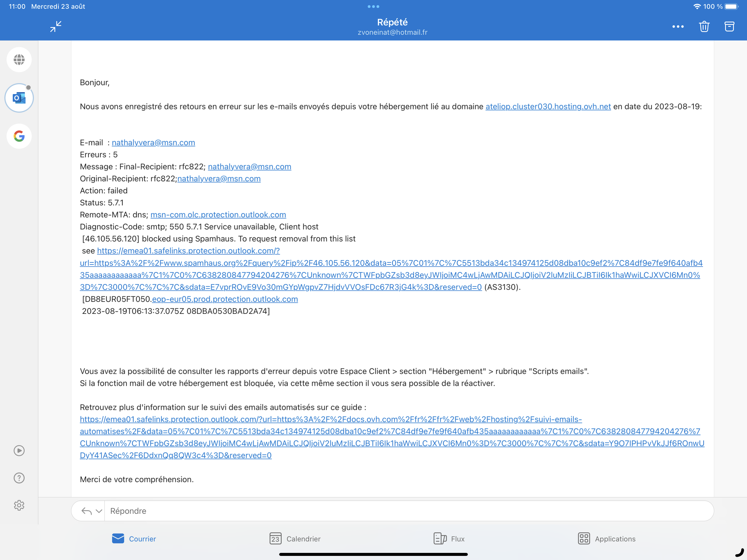747x560 pixels.
Task: Select the Google account icon in sidebar
Action: click(19, 136)
